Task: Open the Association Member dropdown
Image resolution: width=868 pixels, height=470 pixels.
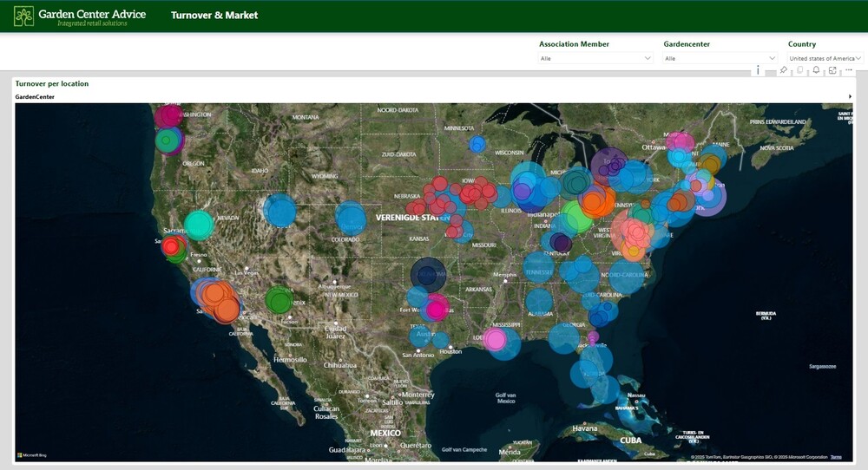Action: coord(595,58)
